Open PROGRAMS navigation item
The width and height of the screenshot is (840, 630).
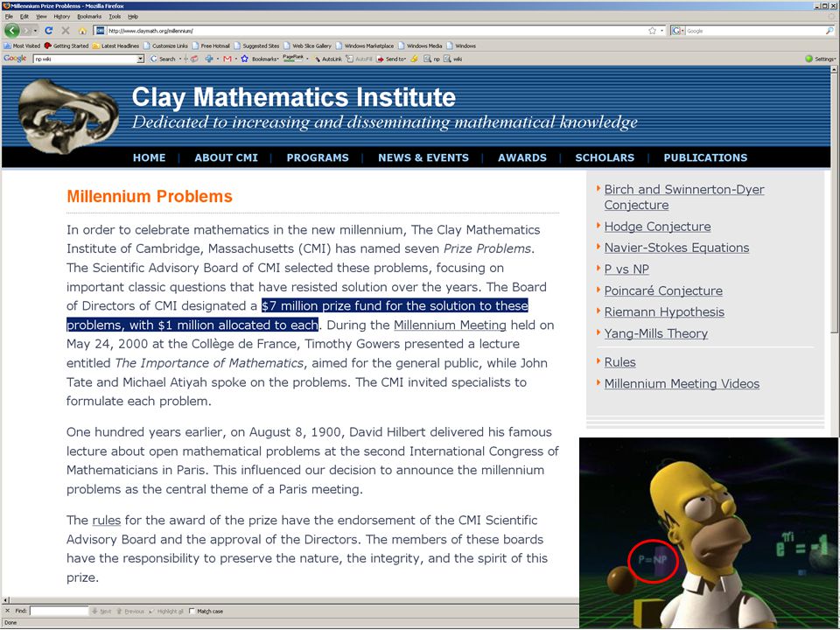318,157
